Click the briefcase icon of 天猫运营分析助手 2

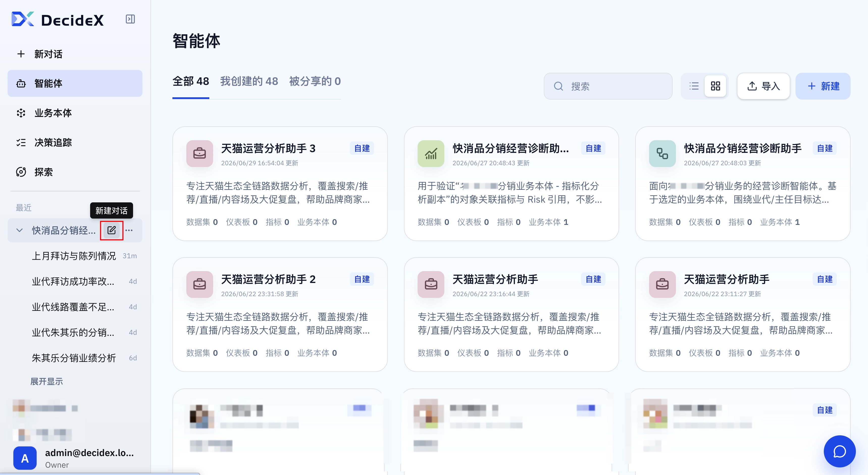200,284
